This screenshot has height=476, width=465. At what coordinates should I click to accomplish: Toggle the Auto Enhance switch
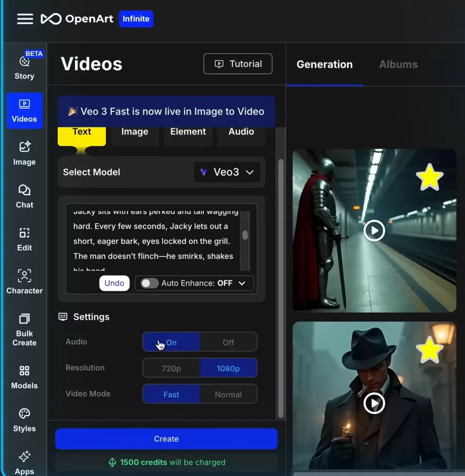coord(150,283)
